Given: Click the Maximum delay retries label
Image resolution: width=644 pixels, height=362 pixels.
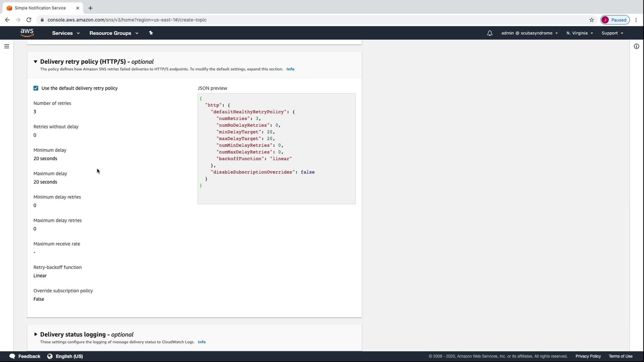Looking at the screenshot, I should (x=57, y=221).
